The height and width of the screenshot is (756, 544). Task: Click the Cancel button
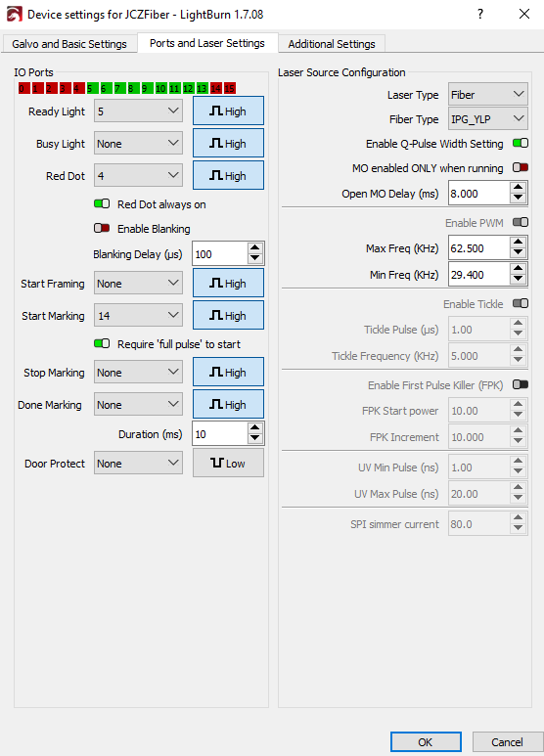click(507, 742)
